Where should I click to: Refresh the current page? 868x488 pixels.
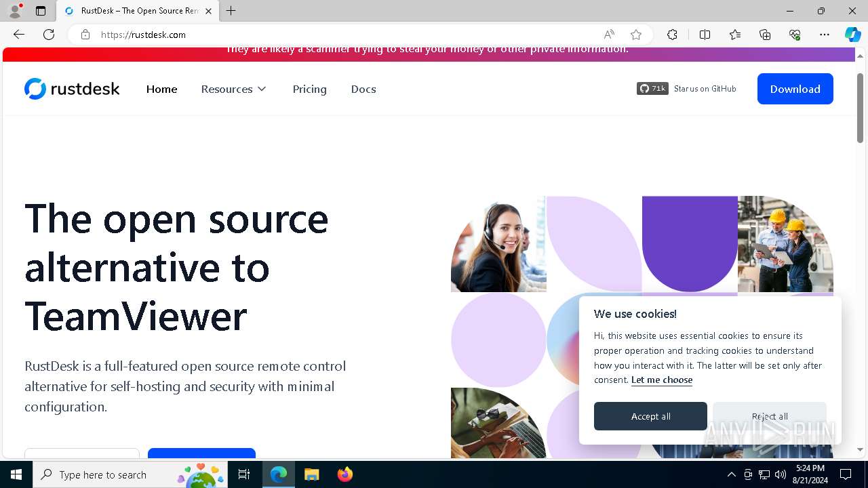point(49,35)
